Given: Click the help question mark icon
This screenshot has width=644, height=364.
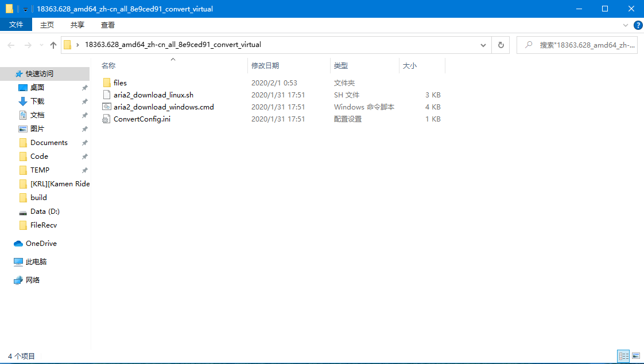Looking at the screenshot, I should point(638,25).
